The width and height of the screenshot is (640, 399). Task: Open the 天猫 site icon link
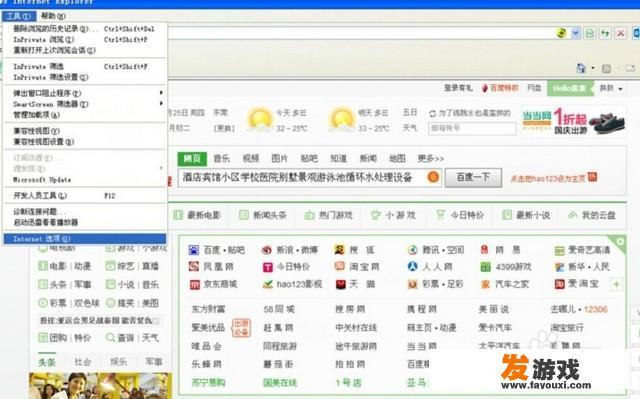point(340,284)
